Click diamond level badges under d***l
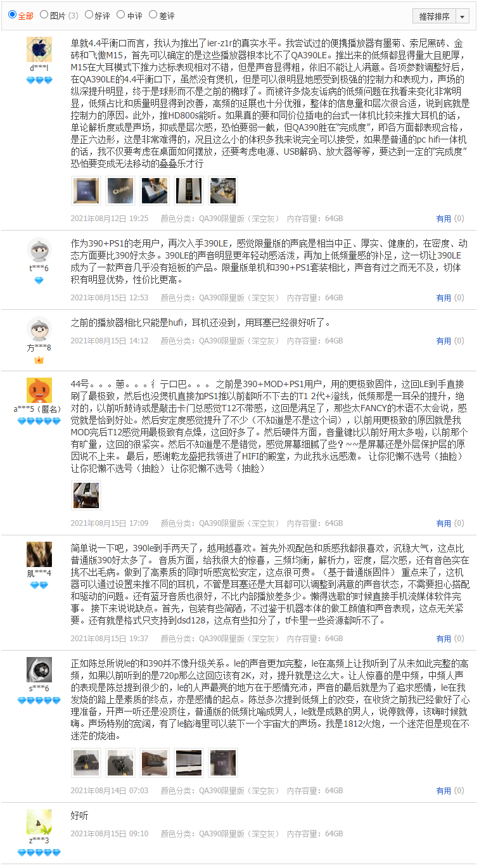The height and width of the screenshot is (868, 479). point(39,80)
